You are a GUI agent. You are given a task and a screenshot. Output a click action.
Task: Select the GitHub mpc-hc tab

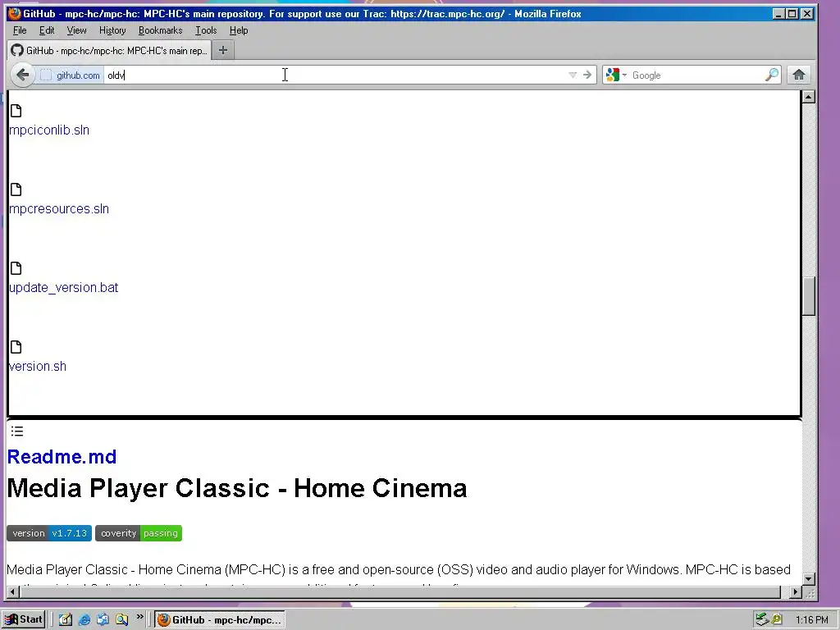point(109,50)
